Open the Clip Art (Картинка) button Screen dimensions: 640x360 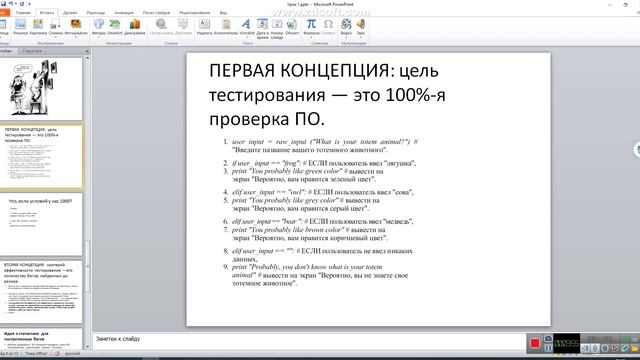coord(38,27)
